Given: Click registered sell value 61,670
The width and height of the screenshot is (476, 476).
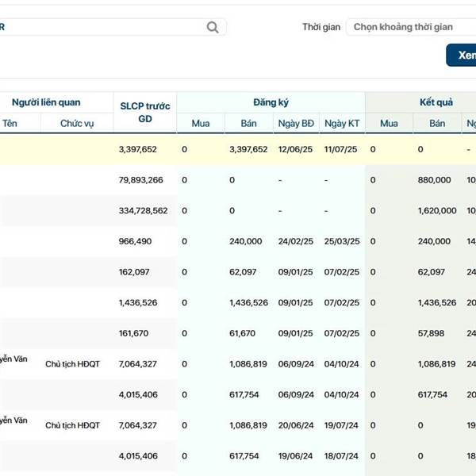Looking at the screenshot, I should [242, 333].
